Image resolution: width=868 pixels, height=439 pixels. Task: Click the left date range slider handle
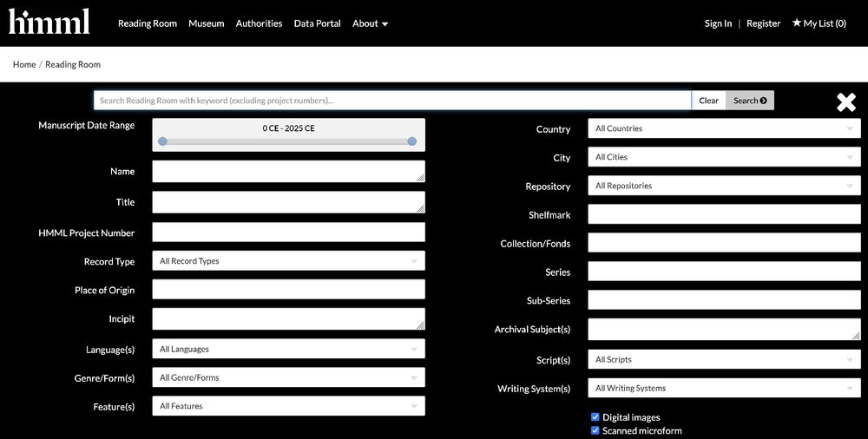tap(162, 141)
